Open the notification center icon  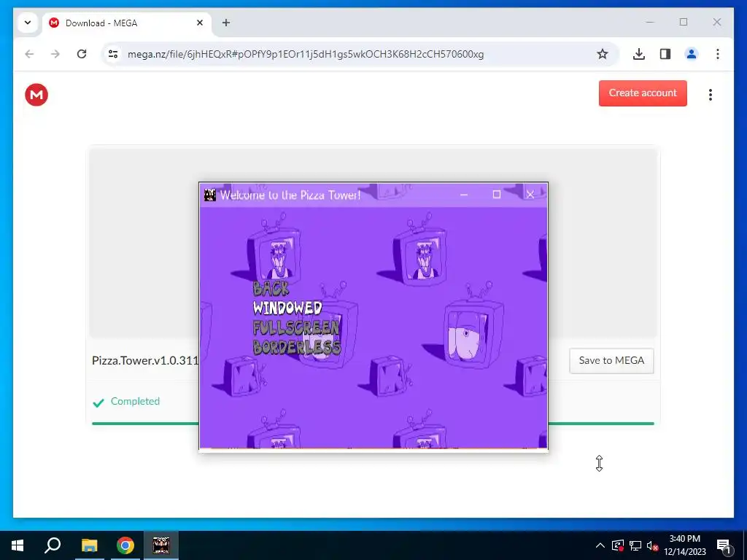(x=724, y=547)
